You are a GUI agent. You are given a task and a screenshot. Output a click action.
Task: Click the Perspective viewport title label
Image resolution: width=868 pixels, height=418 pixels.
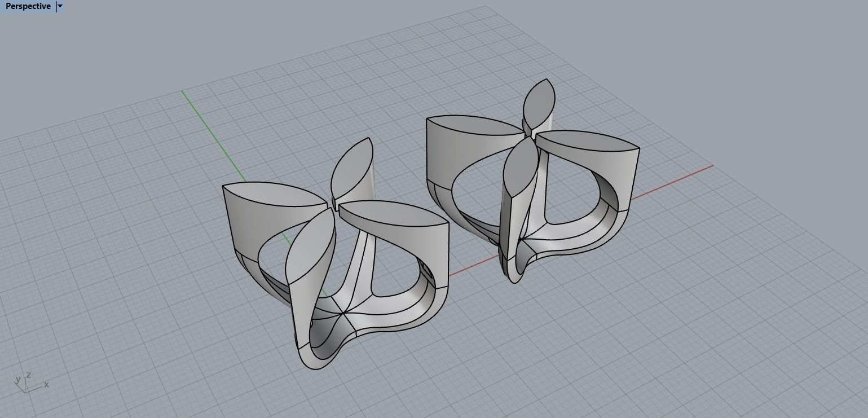tap(28, 6)
